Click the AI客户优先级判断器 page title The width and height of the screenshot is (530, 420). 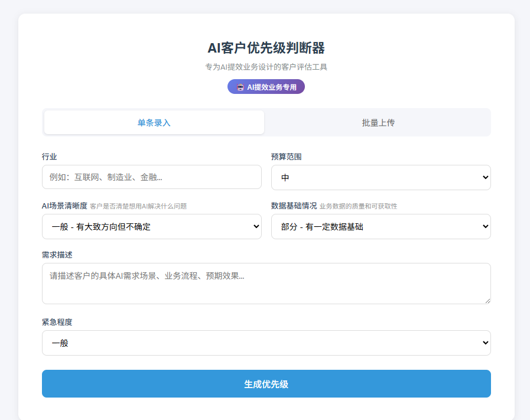(x=266, y=47)
